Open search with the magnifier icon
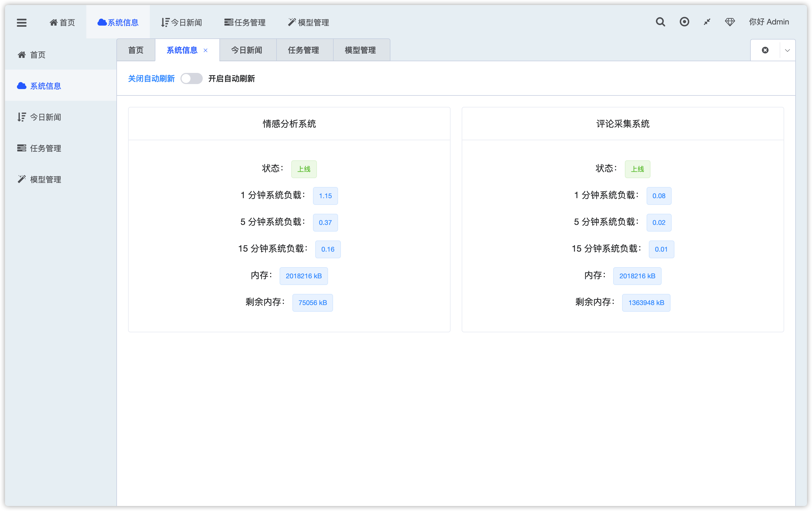 pyautogui.click(x=660, y=22)
